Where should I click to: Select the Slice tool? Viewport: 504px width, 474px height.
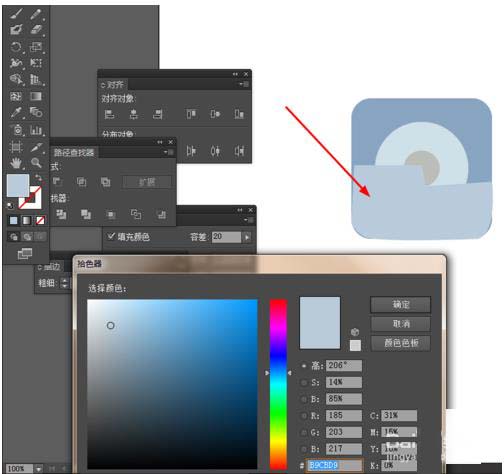point(36,147)
